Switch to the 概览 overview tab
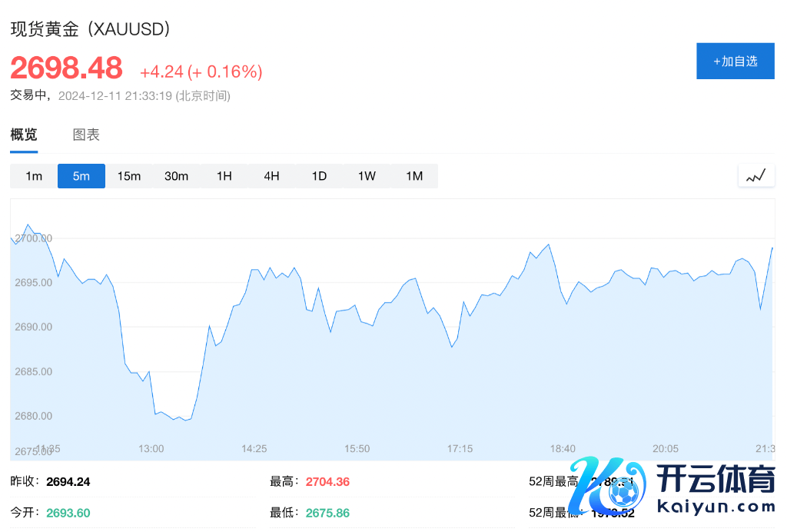The height and width of the screenshot is (532, 787). (24, 135)
